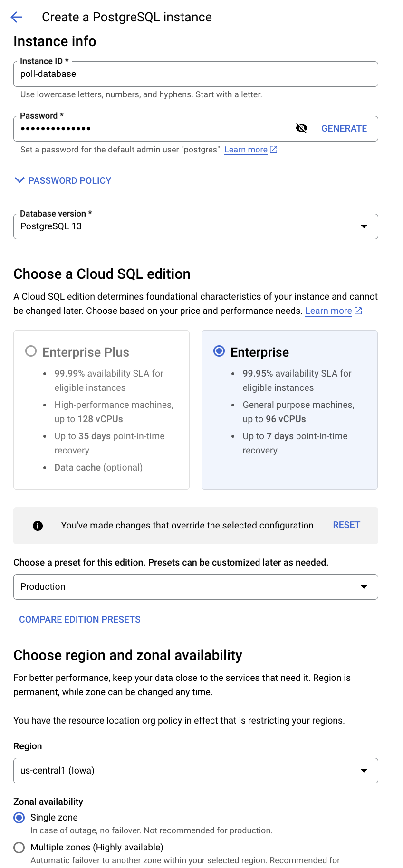Open COMPARE EDITION PRESETS
This screenshot has width=403, height=868.
pos(80,620)
